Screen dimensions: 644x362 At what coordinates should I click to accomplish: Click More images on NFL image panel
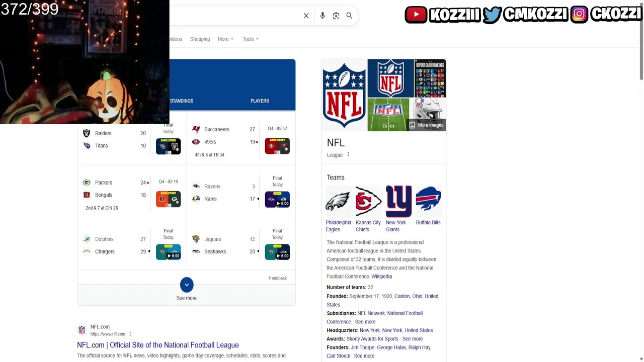tap(427, 125)
